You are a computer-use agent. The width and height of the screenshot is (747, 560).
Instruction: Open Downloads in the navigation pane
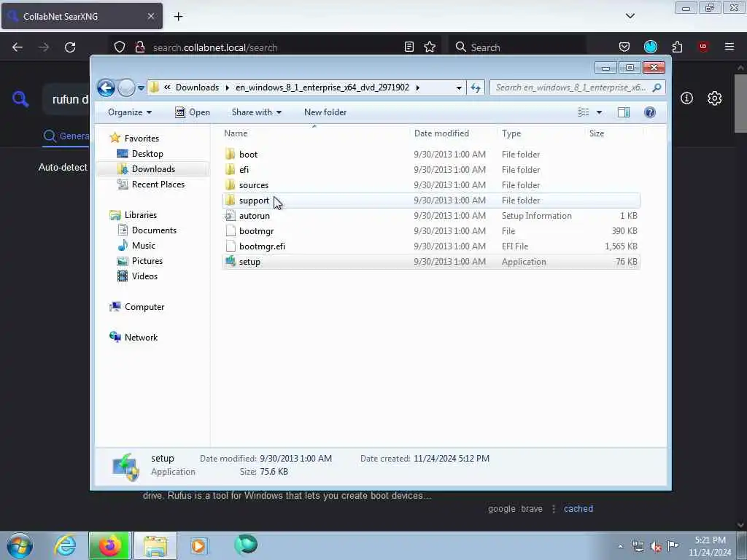(153, 169)
